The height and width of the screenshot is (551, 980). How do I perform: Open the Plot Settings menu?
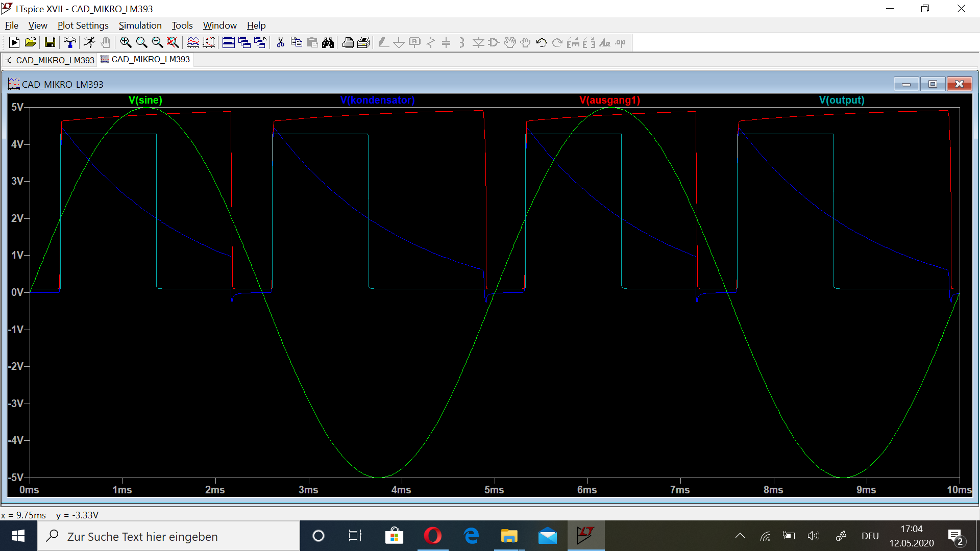pyautogui.click(x=83, y=26)
